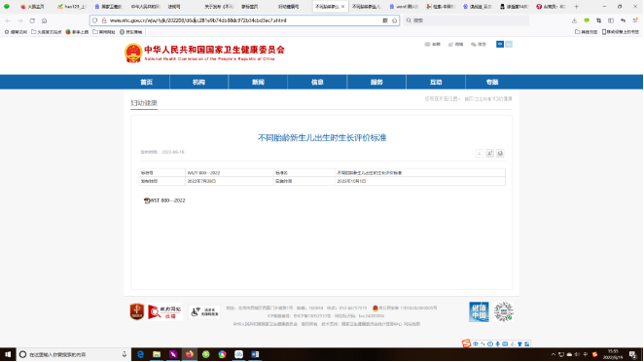Click the 2022年10月1日 table cell
644x362 pixels.
tap(420, 181)
